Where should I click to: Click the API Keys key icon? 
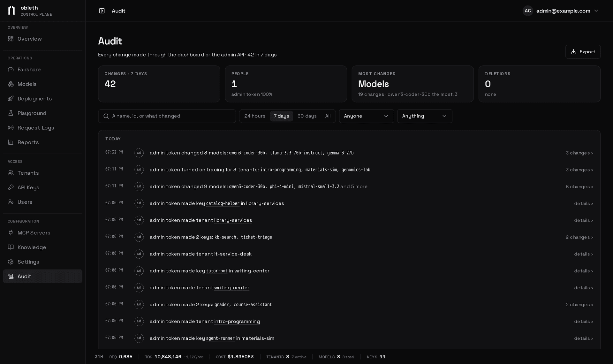click(x=11, y=187)
